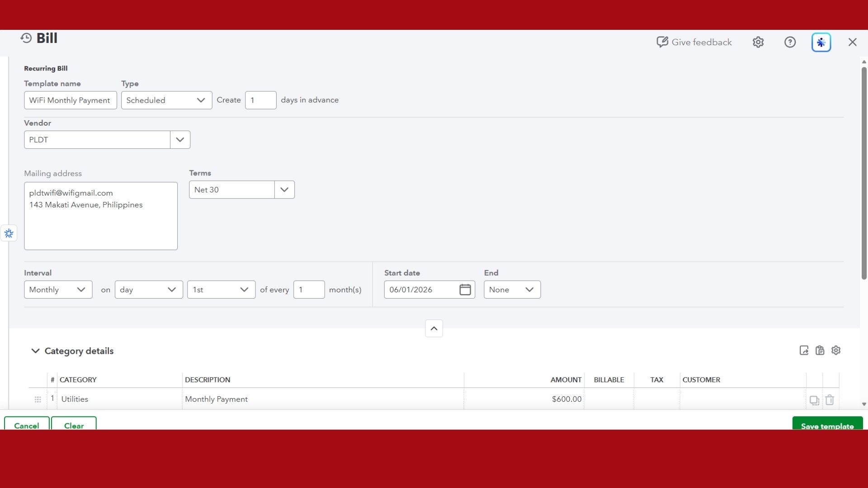
Task: Open the recent bills history icon
Action: pos(26,38)
